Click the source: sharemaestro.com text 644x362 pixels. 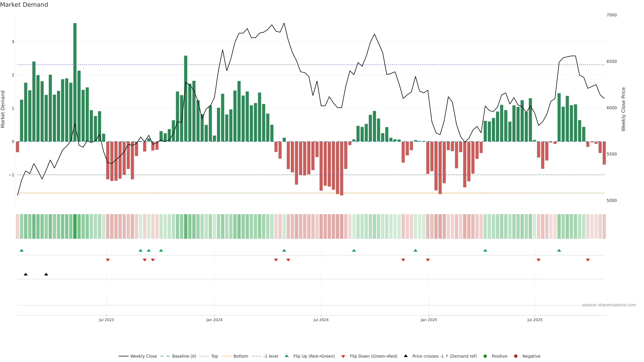coord(609,305)
